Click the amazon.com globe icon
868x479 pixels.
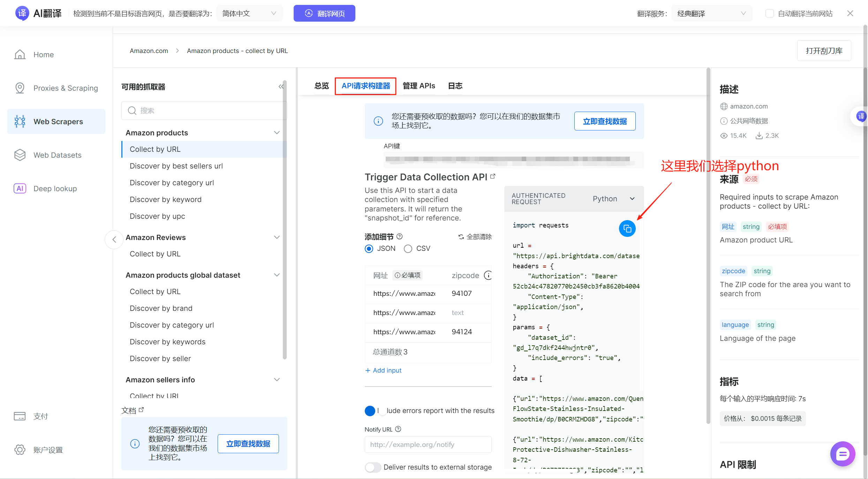pyautogui.click(x=724, y=106)
